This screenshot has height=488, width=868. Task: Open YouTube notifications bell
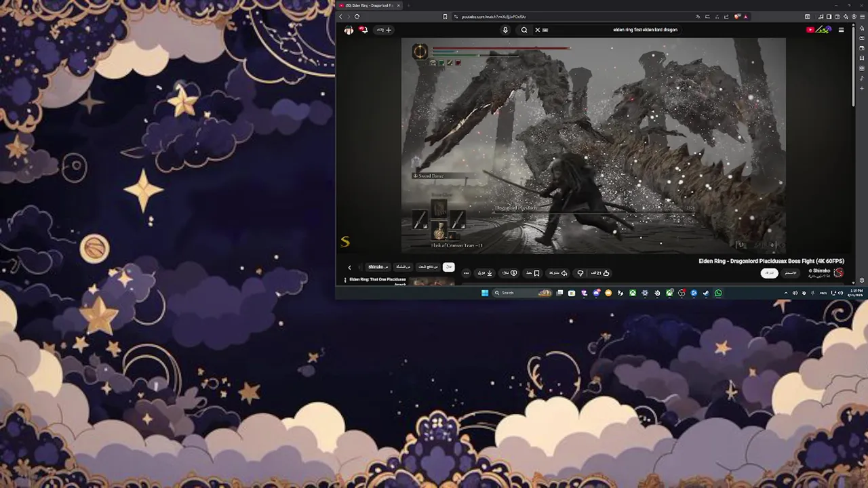(x=363, y=30)
